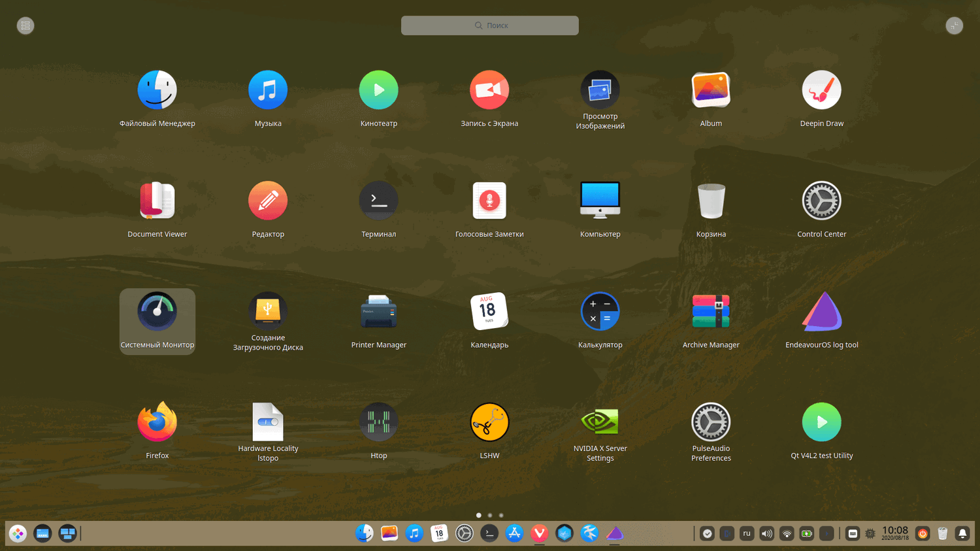This screenshot has width=980, height=551.
Task: Open Deepin Draw
Action: click(x=822, y=90)
